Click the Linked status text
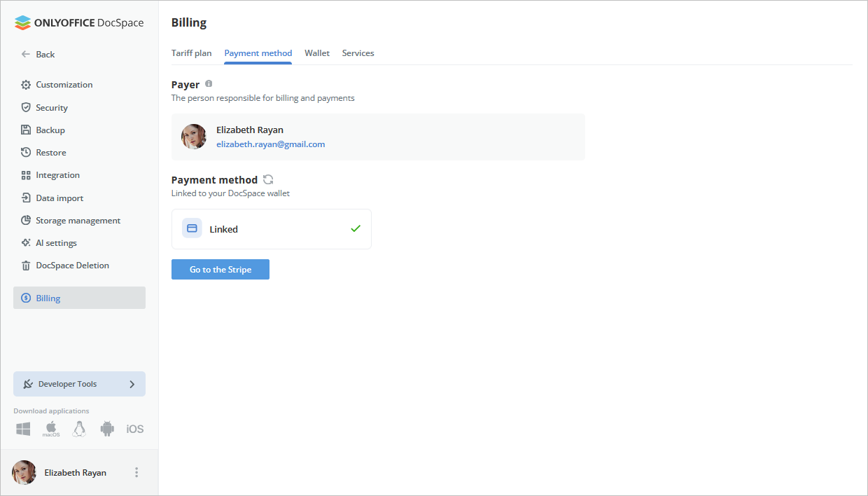This screenshot has width=868, height=496. pos(224,229)
